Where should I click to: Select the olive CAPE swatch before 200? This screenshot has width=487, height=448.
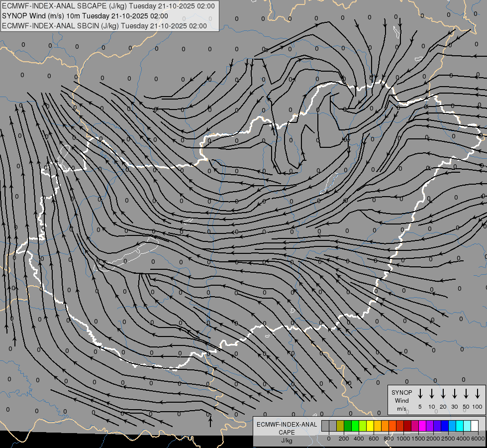pyautogui.click(x=340, y=426)
